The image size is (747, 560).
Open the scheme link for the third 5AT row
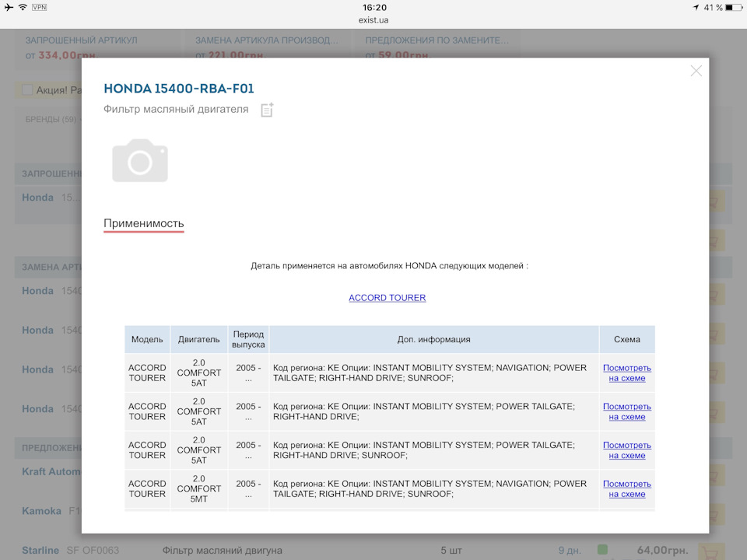click(627, 450)
